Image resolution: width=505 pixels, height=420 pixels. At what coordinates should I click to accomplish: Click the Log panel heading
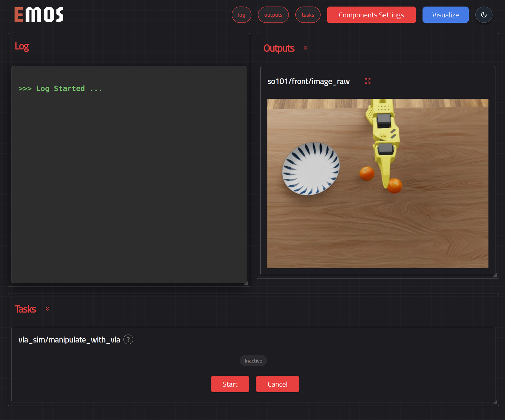coord(22,46)
